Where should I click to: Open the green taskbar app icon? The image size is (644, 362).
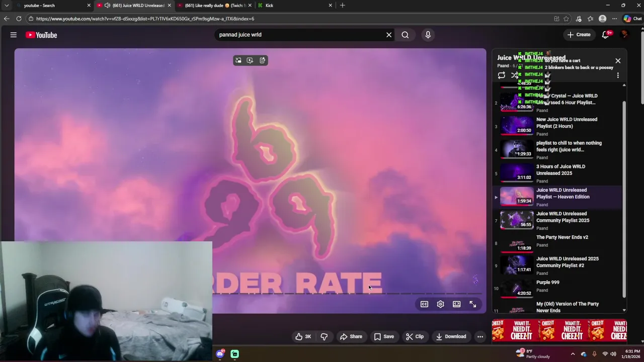[235, 354]
